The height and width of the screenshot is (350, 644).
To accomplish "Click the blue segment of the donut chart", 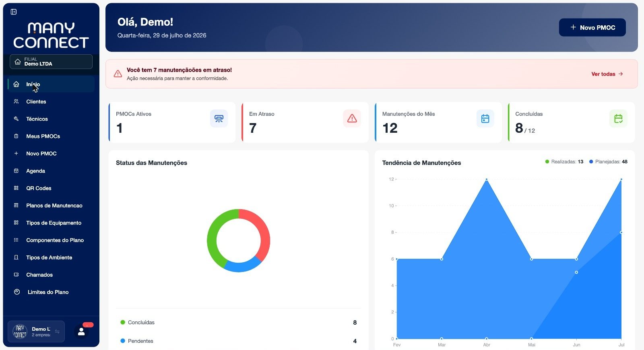I will pos(243,267).
